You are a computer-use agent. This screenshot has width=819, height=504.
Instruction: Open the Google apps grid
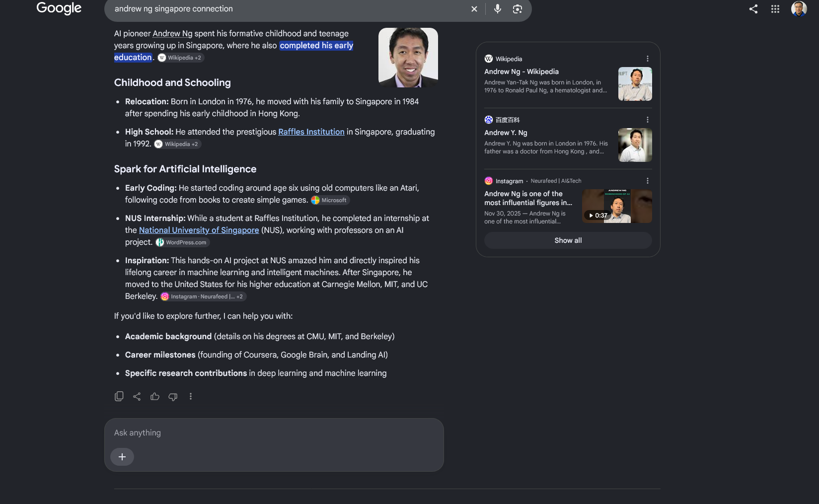click(x=775, y=9)
